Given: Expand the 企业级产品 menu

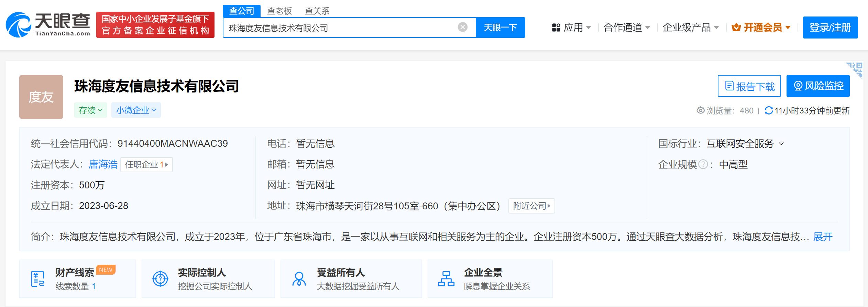Looking at the screenshot, I should click(691, 27).
